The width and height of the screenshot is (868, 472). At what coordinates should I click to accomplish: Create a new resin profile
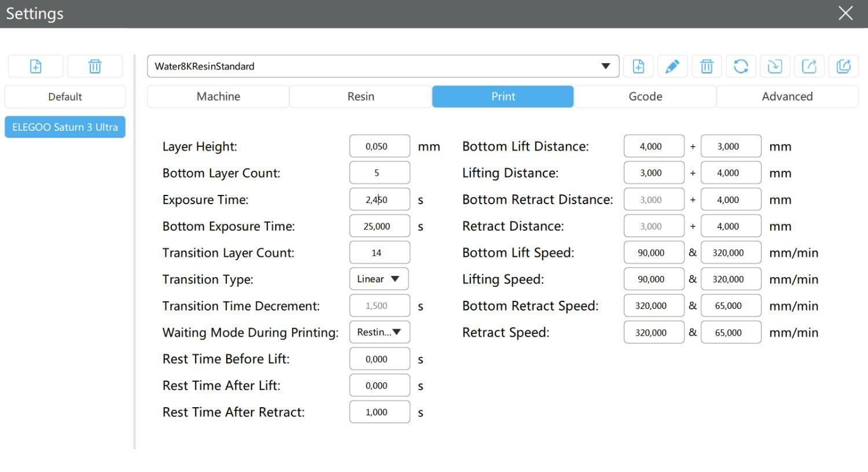[x=638, y=67]
